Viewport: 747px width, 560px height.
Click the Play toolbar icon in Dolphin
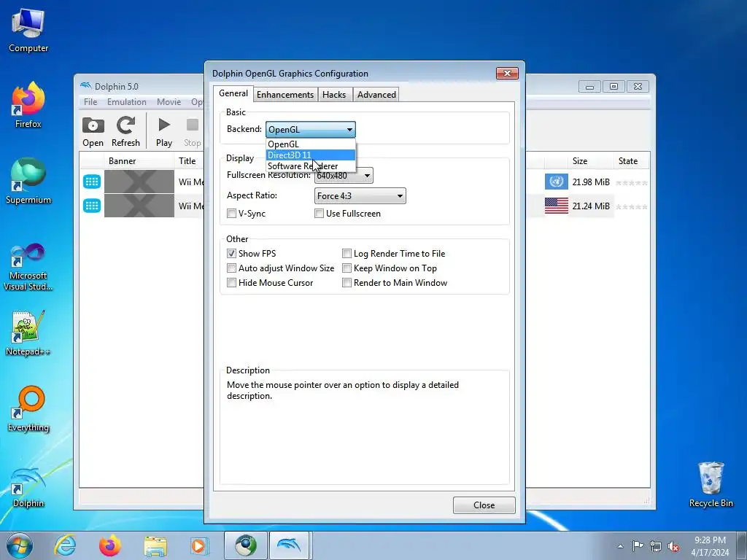(x=164, y=131)
